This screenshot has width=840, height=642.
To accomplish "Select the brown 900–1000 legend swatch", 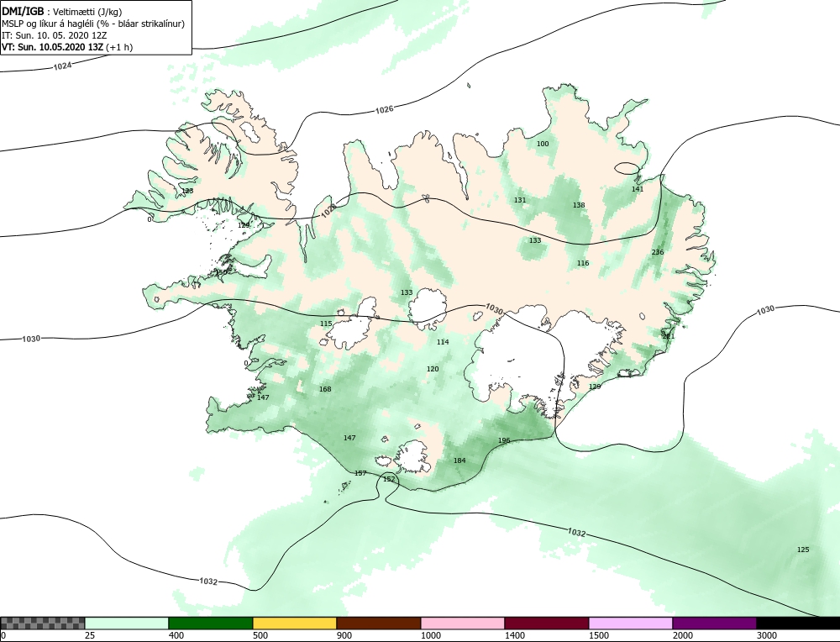I will pos(379,623).
